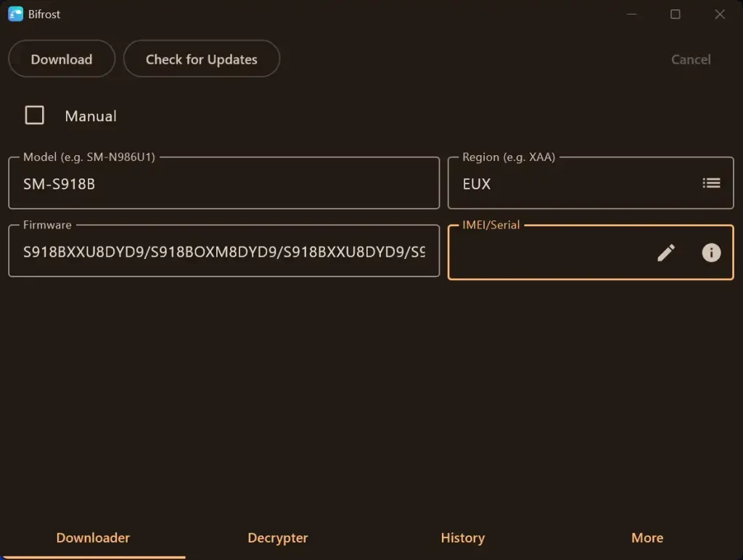Enable the Manual checkbox
Image resolution: width=743 pixels, height=560 pixels.
click(35, 115)
